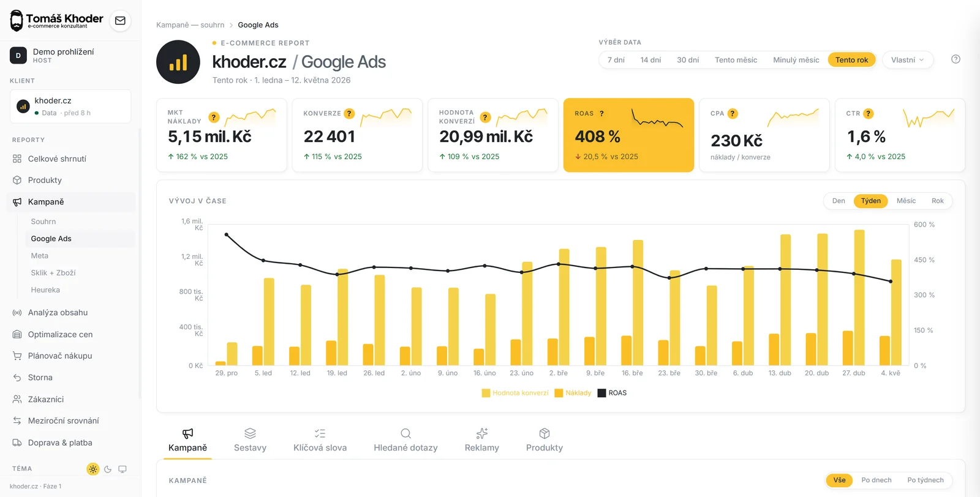Filter campaigns table by Po dnech
Image resolution: width=980 pixels, height=497 pixels.
coord(876,480)
